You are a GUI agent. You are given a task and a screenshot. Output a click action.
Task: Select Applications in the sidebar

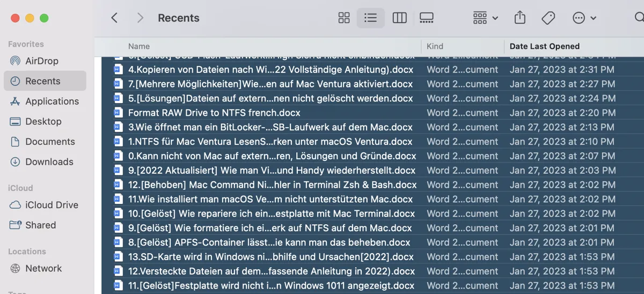pyautogui.click(x=52, y=101)
